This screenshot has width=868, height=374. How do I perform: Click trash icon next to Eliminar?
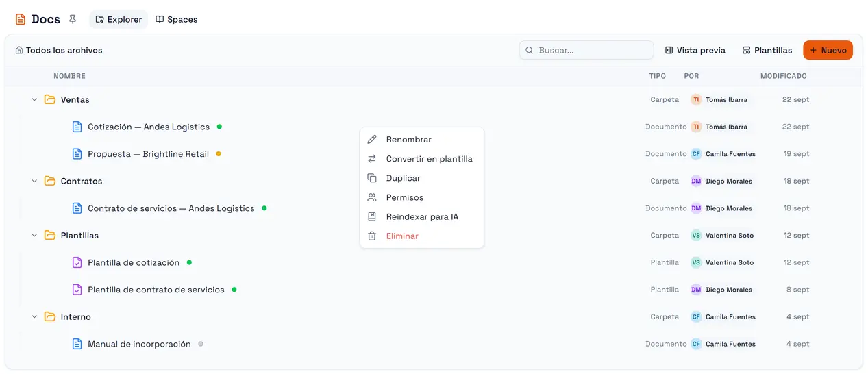tap(372, 236)
